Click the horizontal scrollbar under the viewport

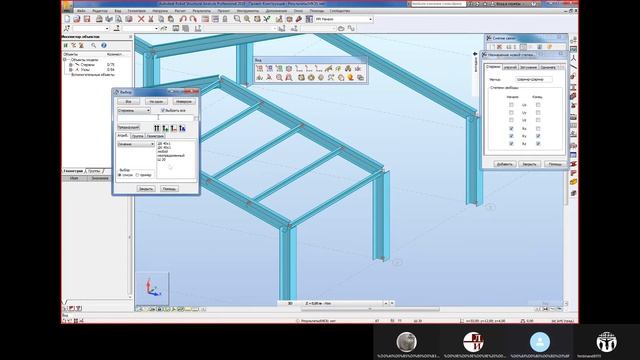pos(370,309)
